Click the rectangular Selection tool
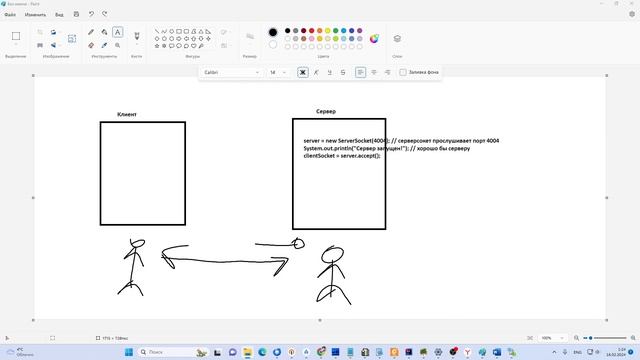This screenshot has width=640, height=360. [x=16, y=36]
